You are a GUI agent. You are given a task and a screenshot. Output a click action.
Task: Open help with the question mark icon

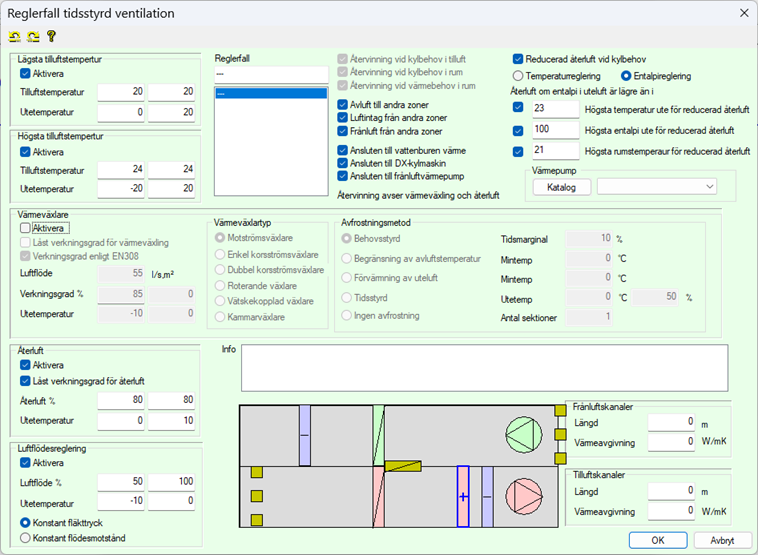tap(50, 37)
